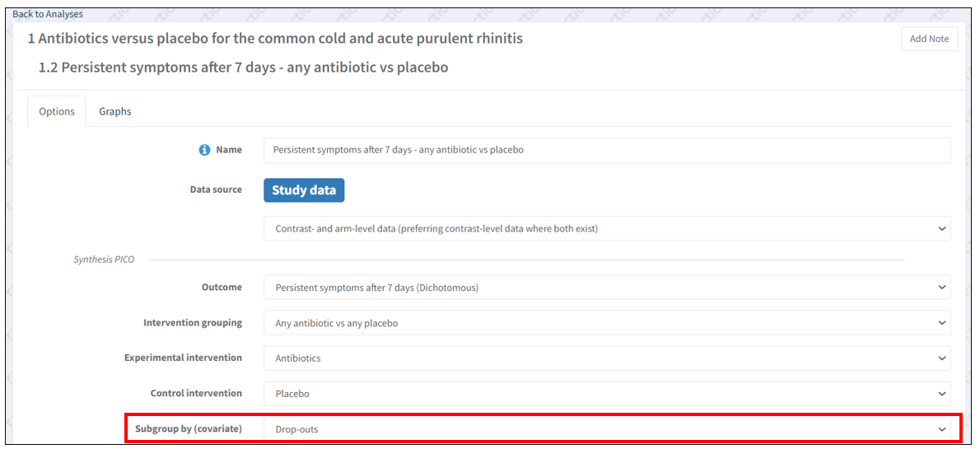Open the Outcome dropdown showing Persistent symptoms

607,288
